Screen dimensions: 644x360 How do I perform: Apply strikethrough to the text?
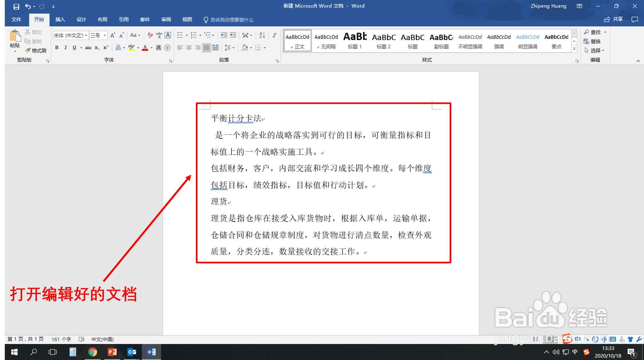88,47
